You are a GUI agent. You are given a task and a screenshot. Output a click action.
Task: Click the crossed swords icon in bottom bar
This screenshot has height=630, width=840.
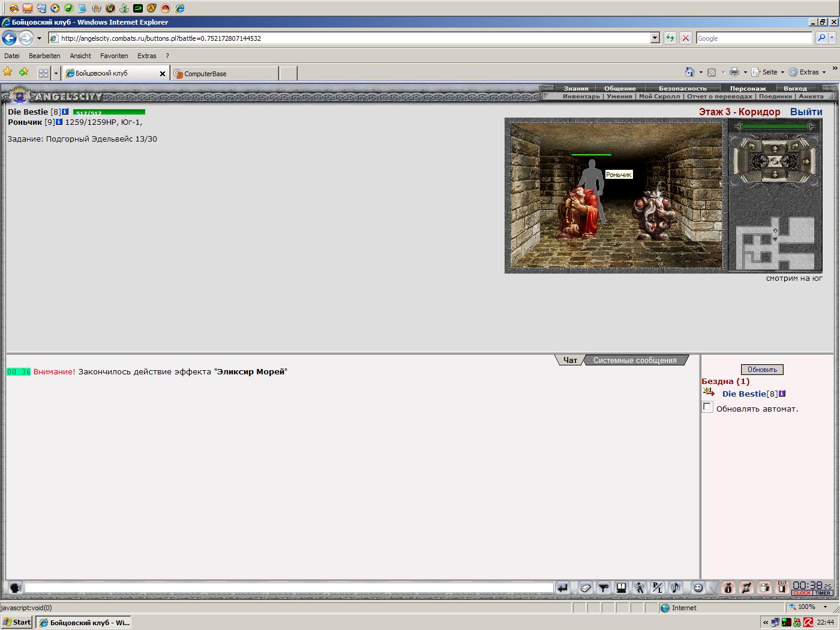[x=746, y=588]
